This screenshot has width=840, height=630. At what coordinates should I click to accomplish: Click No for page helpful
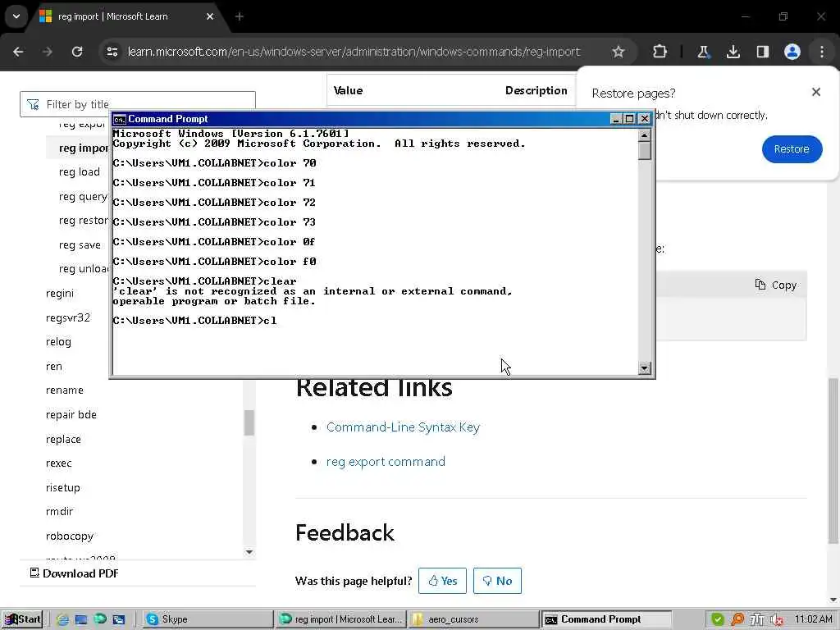coord(497,581)
